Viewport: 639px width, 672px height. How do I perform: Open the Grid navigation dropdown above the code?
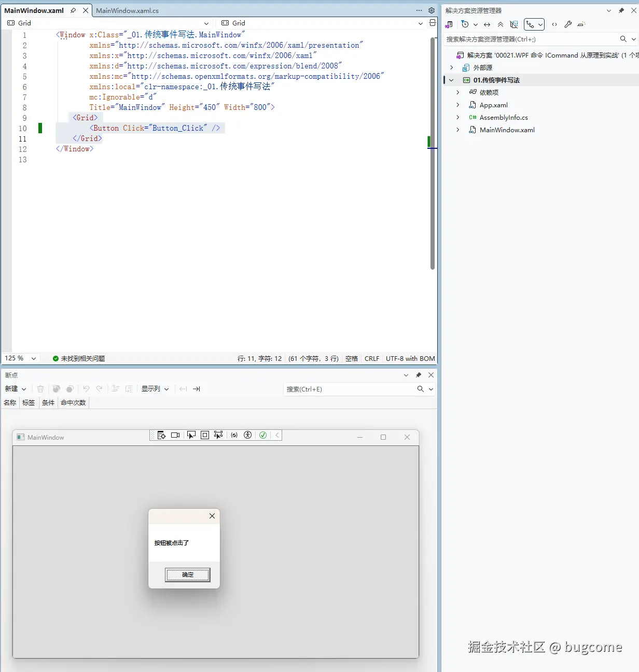[x=110, y=23]
